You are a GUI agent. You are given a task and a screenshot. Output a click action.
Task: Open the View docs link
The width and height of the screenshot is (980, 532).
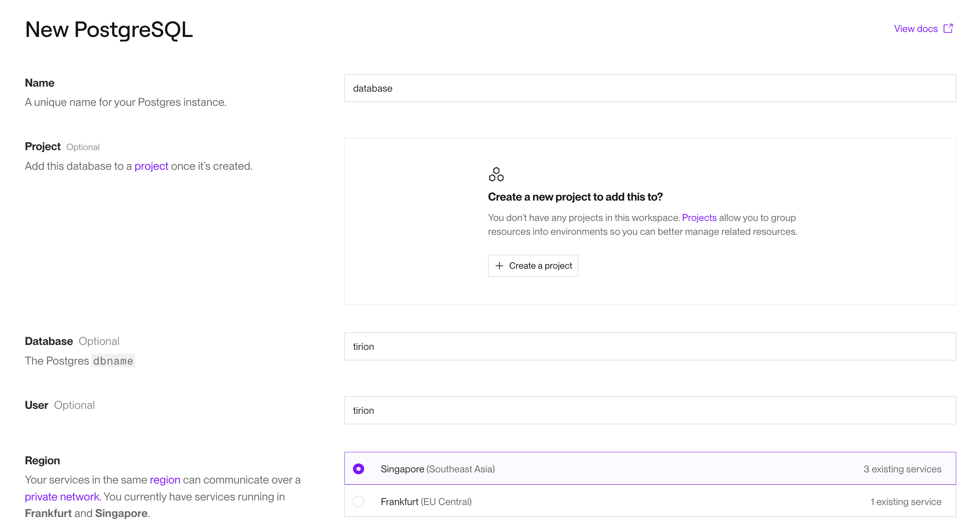(916, 29)
